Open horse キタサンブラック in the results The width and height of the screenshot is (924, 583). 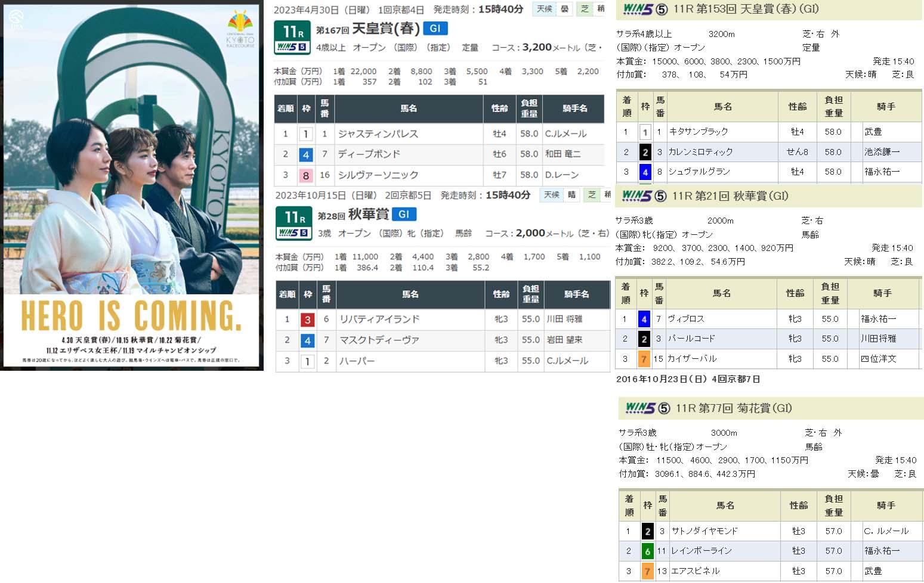click(x=698, y=132)
